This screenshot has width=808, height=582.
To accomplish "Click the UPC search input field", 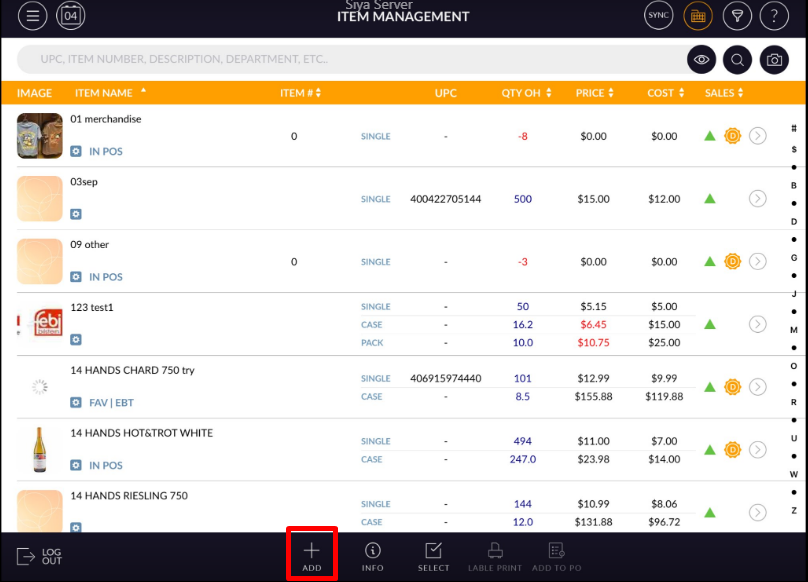I will point(350,60).
